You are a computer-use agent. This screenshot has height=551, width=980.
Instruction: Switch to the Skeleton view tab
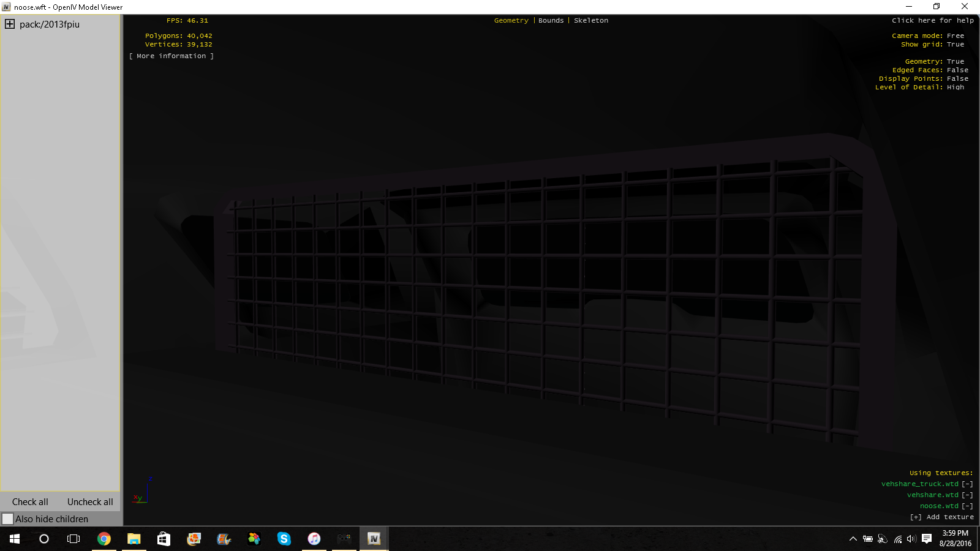tap(591, 21)
